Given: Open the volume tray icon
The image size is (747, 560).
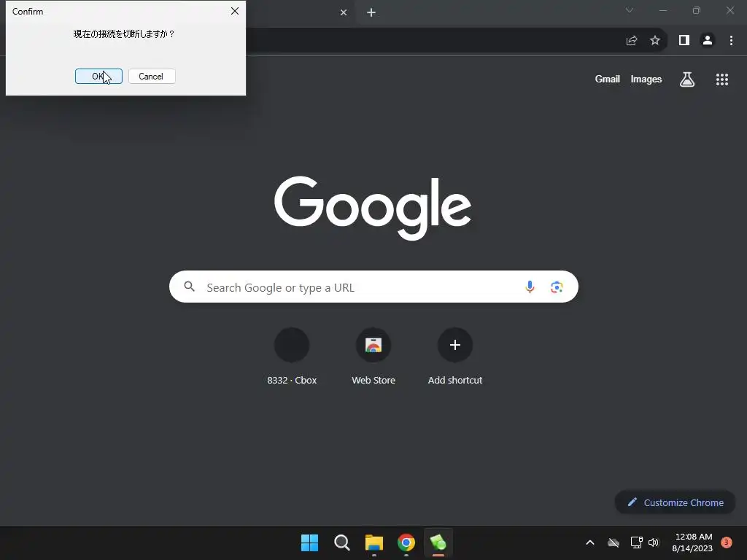Looking at the screenshot, I should click(x=654, y=542).
